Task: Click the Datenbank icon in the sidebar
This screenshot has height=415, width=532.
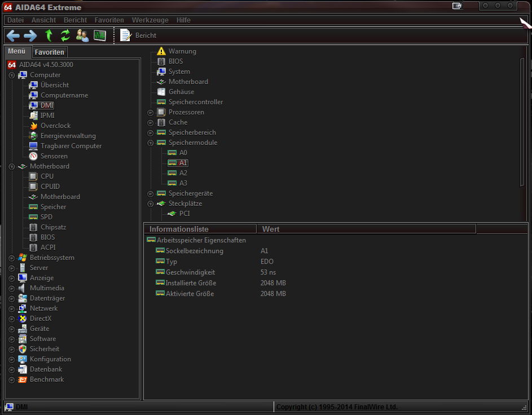Action: (x=23, y=369)
